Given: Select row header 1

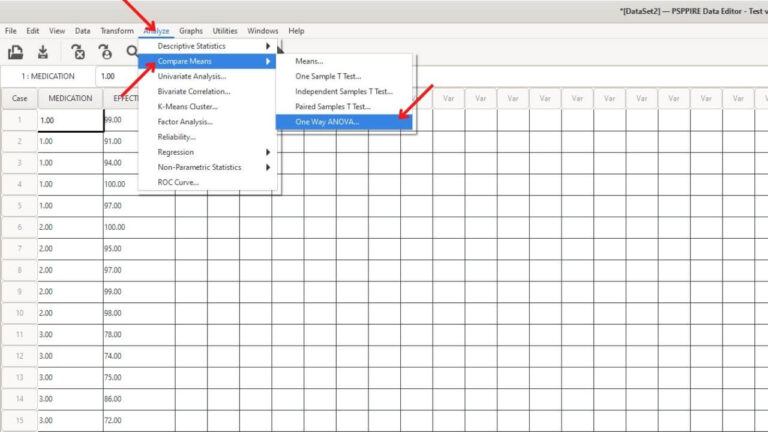Looking at the screenshot, I should click(20, 120).
